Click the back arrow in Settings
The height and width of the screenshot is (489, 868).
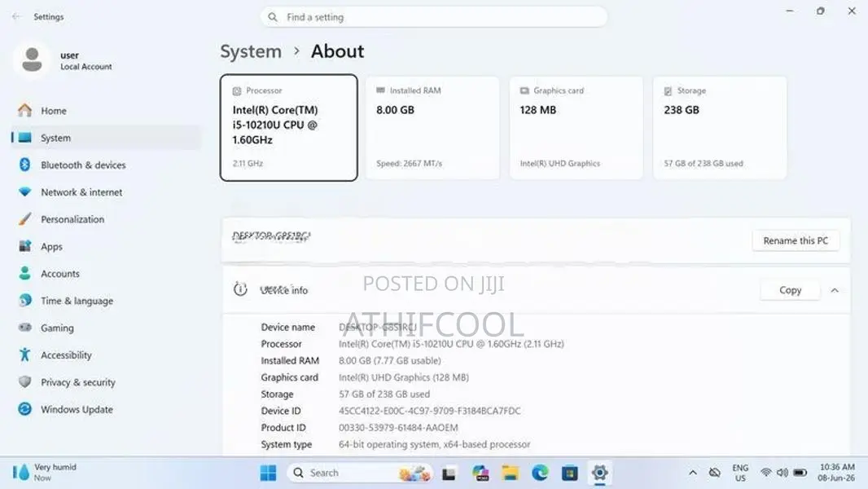(16, 16)
